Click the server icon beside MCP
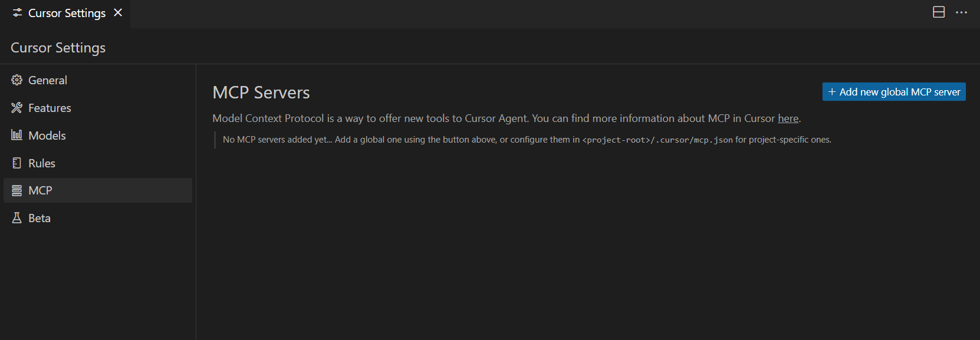This screenshot has height=340, width=980. (17, 190)
